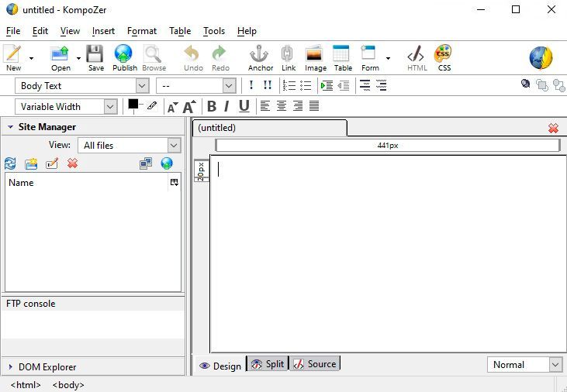Image resolution: width=567 pixels, height=392 pixels.
Task: Open the Variable Width font dropdown
Action: point(66,107)
